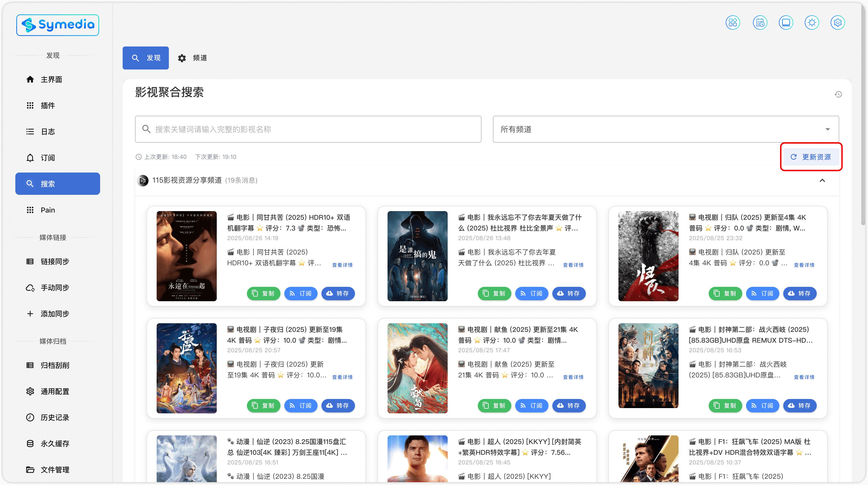Collapse the 115影视资源分享频道 section
This screenshot has width=868, height=485.
tap(822, 180)
